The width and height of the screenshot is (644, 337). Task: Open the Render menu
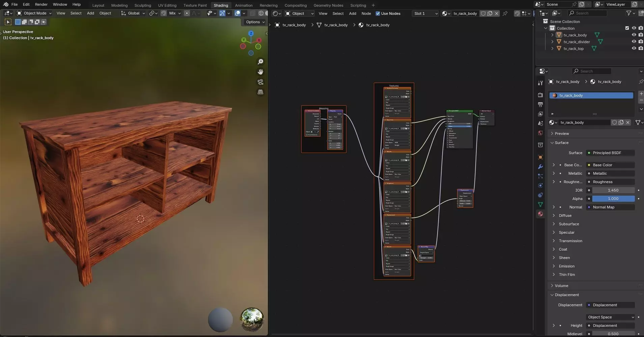point(41,4)
